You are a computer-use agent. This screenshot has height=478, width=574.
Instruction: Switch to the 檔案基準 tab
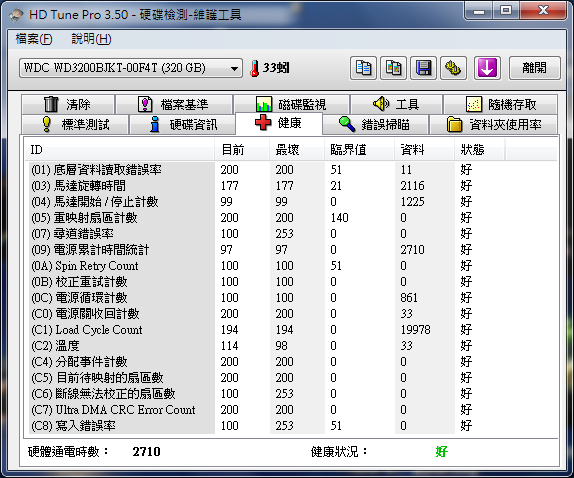pyautogui.click(x=174, y=105)
